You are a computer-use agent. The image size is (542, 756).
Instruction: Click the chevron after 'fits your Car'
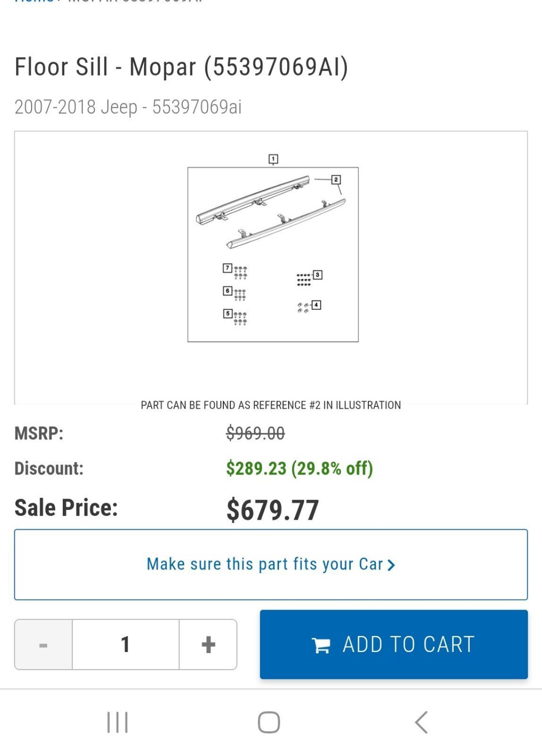391,565
